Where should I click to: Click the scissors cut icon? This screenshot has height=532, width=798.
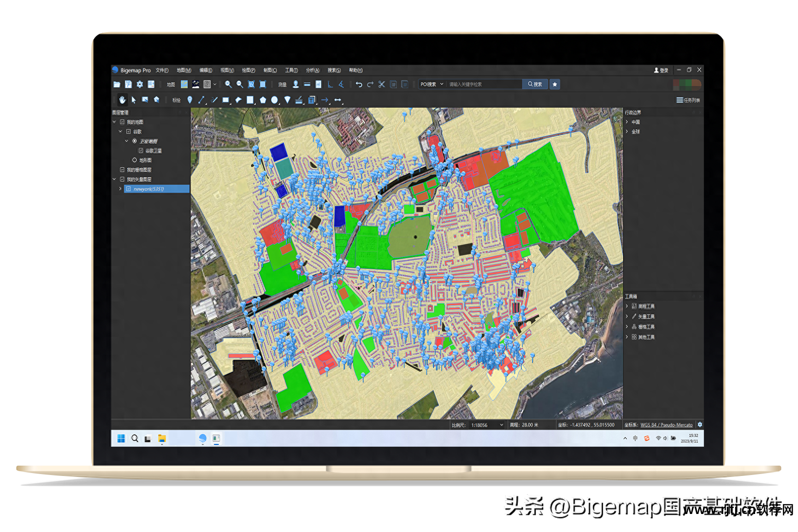coord(381,84)
